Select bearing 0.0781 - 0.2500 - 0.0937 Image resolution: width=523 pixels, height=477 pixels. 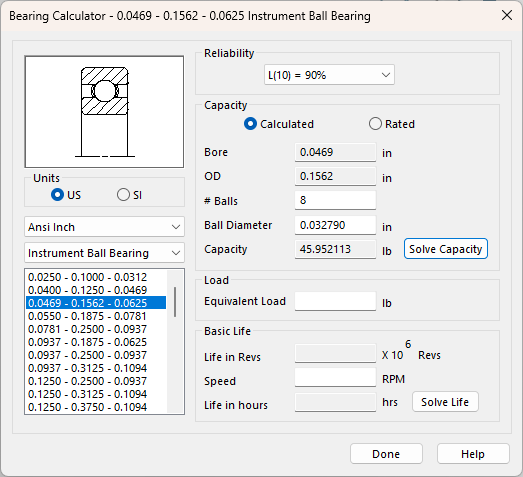coord(96,329)
